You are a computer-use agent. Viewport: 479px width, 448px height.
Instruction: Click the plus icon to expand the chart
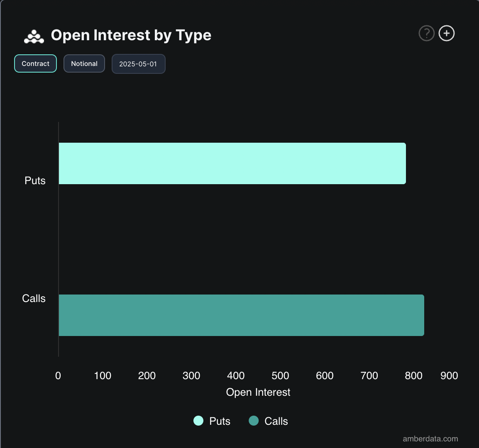446,33
